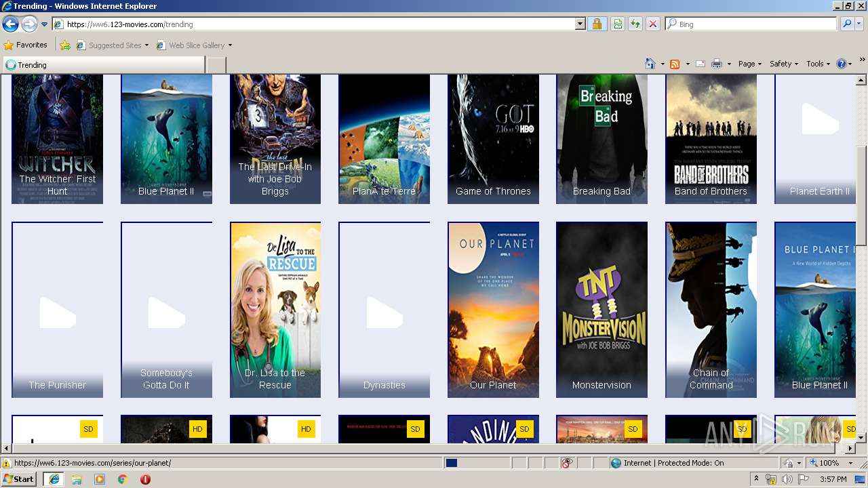Open the Print options dropdown arrow
The width and height of the screenshot is (868, 488).
(729, 64)
